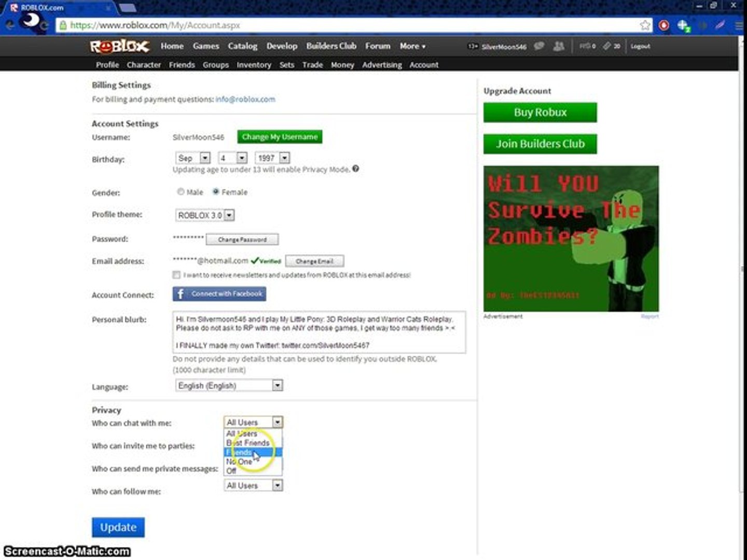
Task: Click the tickets balance icon
Action: point(607,46)
